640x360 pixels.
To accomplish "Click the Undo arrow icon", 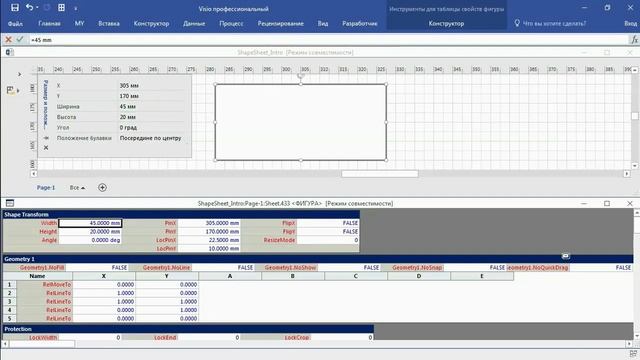I will (x=29, y=7).
